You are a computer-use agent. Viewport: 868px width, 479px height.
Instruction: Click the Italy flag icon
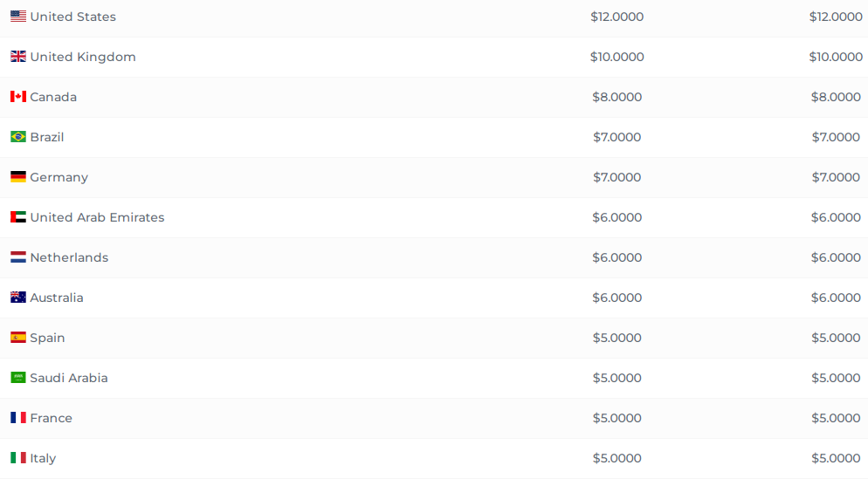[x=18, y=458]
